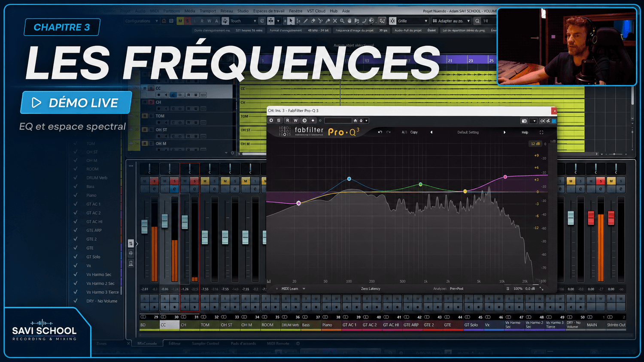Click the MIDI Learn button

pos(290,289)
